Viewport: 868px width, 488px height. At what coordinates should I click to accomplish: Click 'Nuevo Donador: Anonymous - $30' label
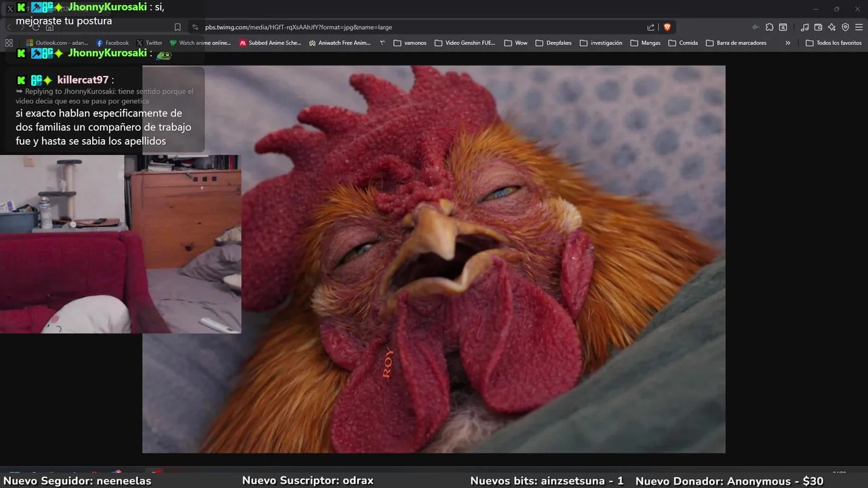tap(729, 481)
